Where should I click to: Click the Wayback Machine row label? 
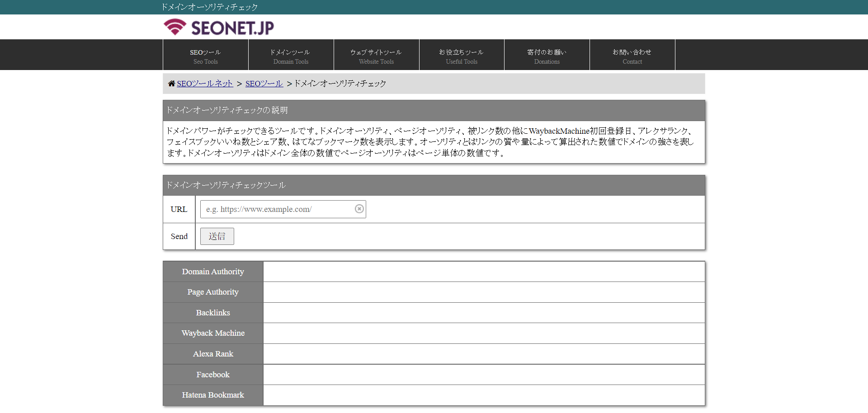[x=212, y=333]
